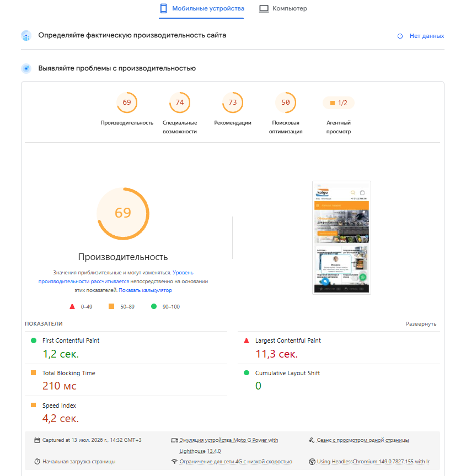Click the First Contentful Paint label
The image size is (466, 476).
71,340
